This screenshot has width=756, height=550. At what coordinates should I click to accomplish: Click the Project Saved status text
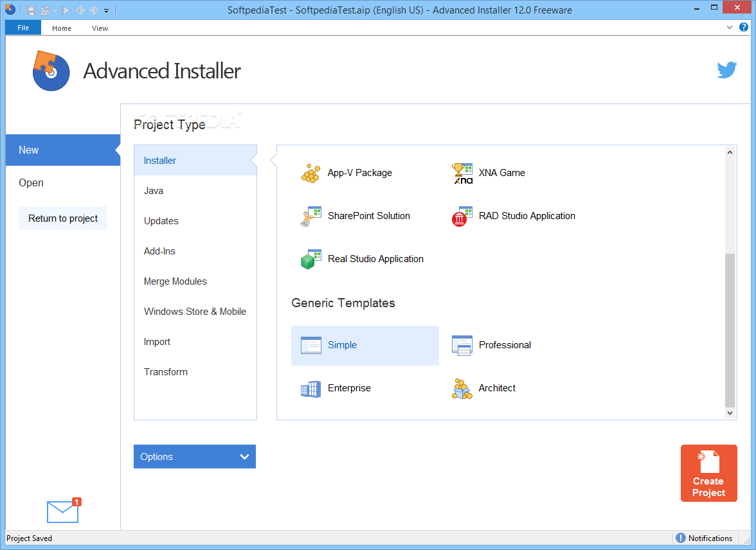click(29, 538)
